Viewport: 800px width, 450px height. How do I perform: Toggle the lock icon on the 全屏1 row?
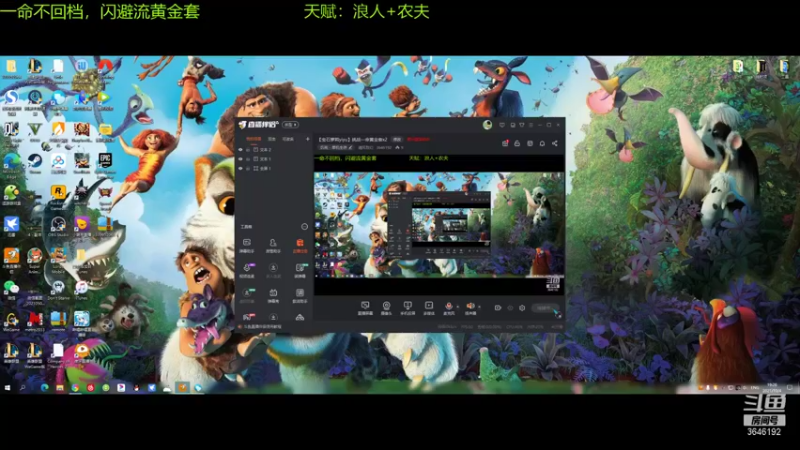(x=248, y=168)
